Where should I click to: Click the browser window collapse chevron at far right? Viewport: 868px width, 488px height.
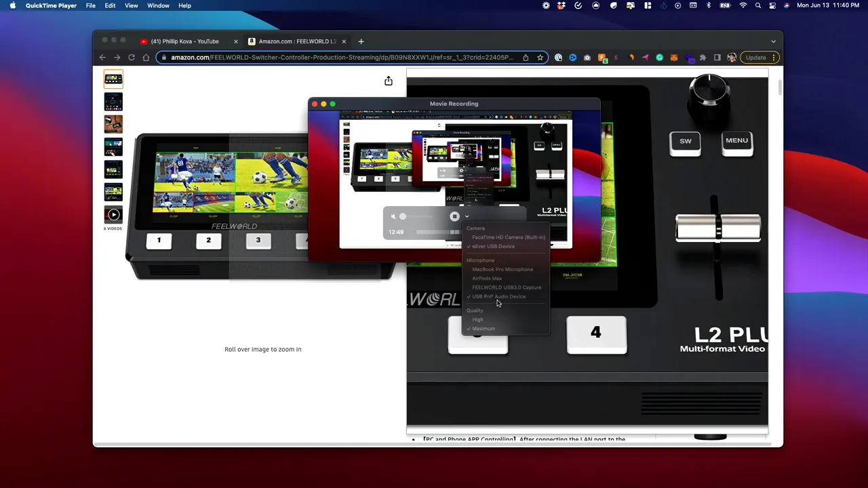click(773, 41)
